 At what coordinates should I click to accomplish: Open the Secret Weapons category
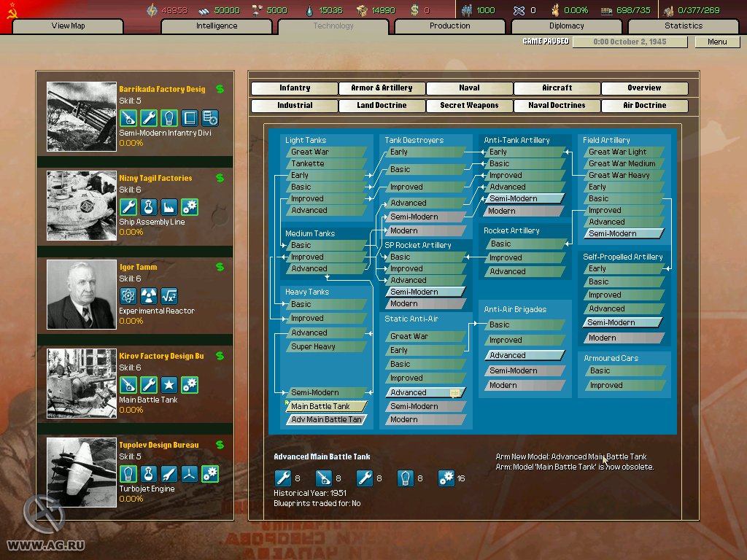pos(468,105)
